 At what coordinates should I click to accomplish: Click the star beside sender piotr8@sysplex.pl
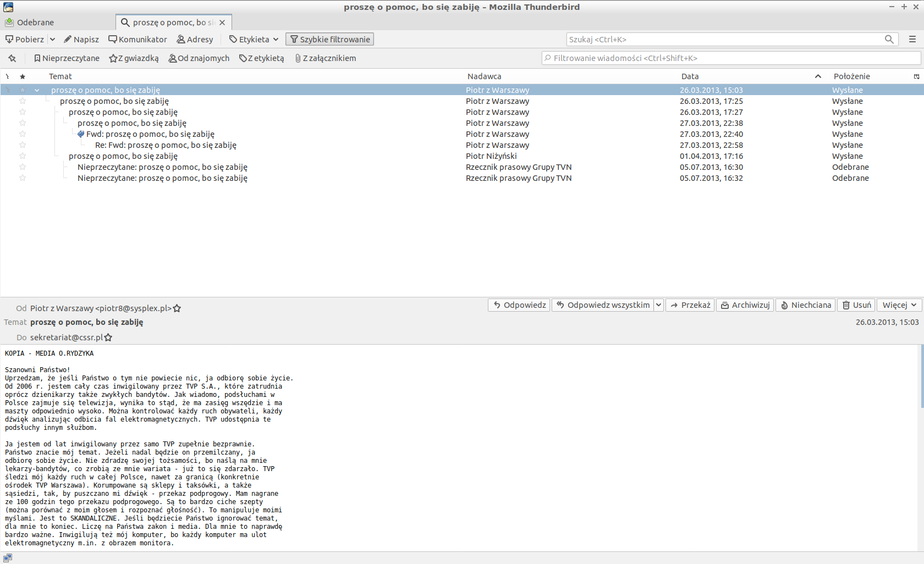(177, 309)
